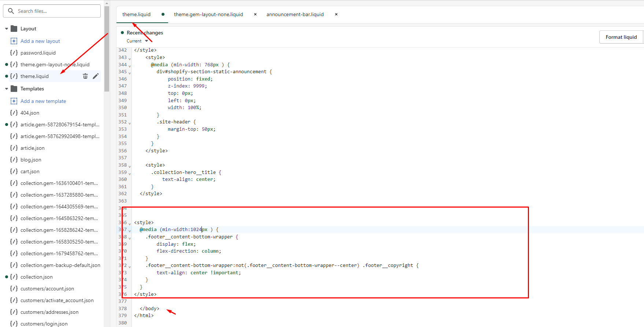Open collection.gem-1658286242 template file
The width and height of the screenshot is (644, 327).
(x=59, y=230)
